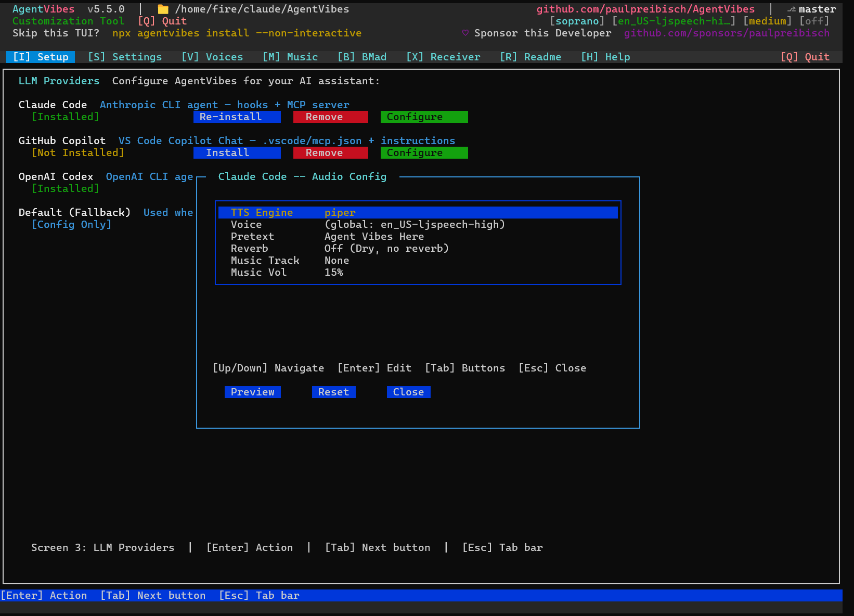Viewport: 854px width, 616px height.
Task: Click '[Esc] Close' hint in the dialog
Action: point(552,368)
